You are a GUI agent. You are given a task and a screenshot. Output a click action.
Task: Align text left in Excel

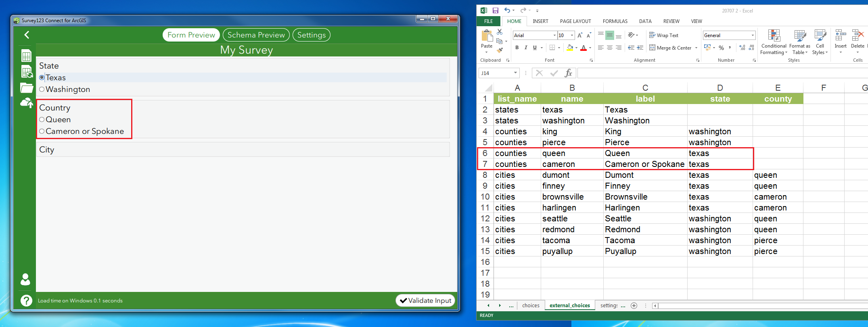pyautogui.click(x=601, y=48)
